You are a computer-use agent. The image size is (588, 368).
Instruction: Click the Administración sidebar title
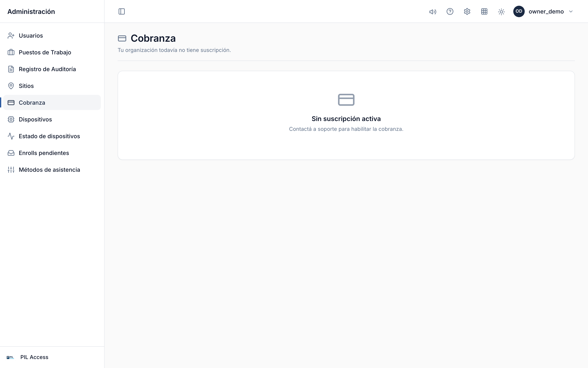tap(31, 12)
